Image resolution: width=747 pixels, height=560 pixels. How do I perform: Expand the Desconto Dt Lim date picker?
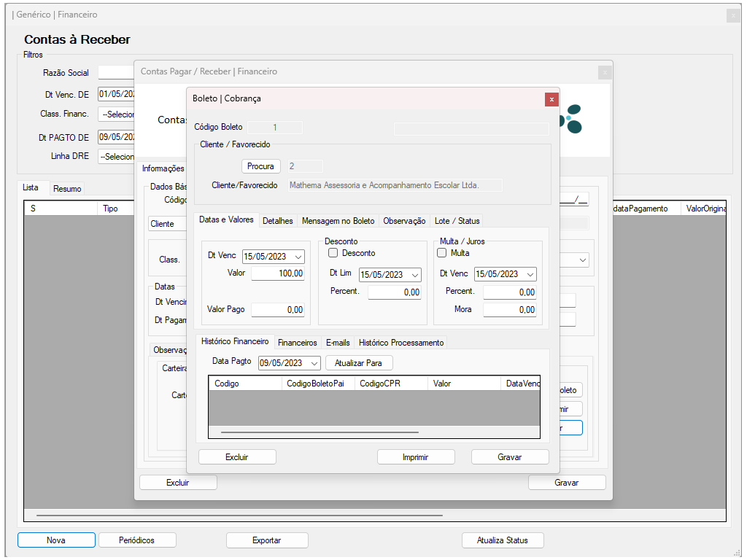(x=414, y=275)
